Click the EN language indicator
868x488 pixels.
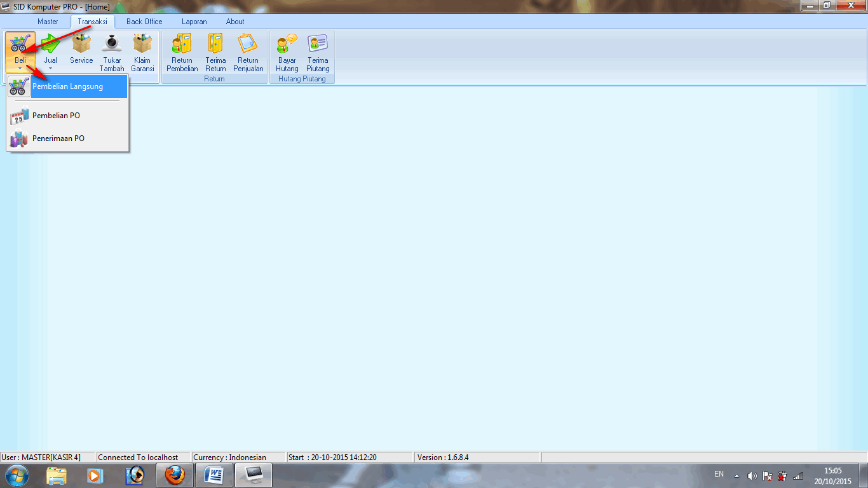point(719,474)
